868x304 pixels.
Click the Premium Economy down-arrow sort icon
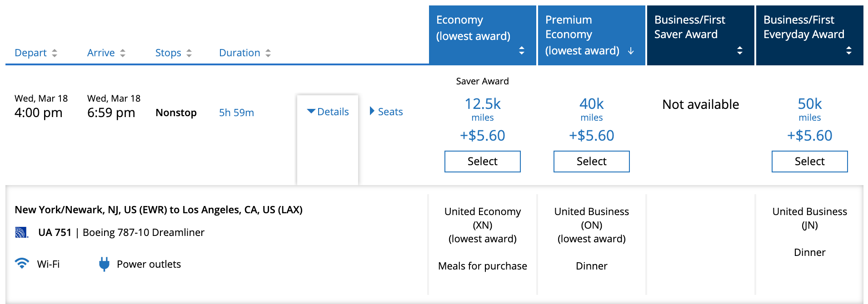[631, 51]
